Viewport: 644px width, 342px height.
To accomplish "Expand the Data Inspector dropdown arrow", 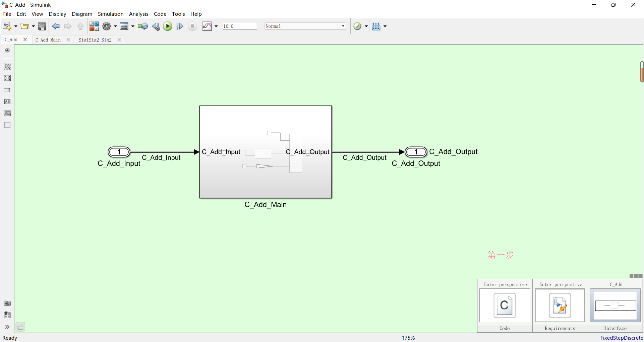I will click(216, 26).
